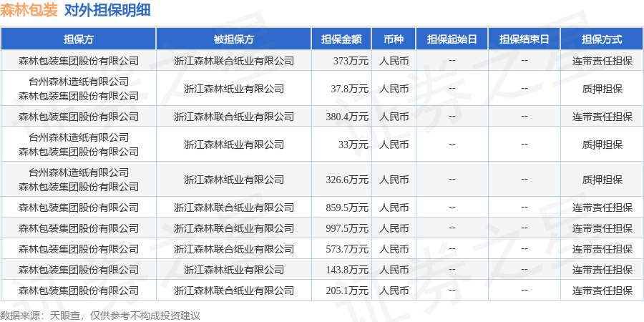This screenshot has width=644, height=322.
Task: Select 浙江森林联合纸业有限公司 in the 373万元 row
Action: tap(234, 62)
